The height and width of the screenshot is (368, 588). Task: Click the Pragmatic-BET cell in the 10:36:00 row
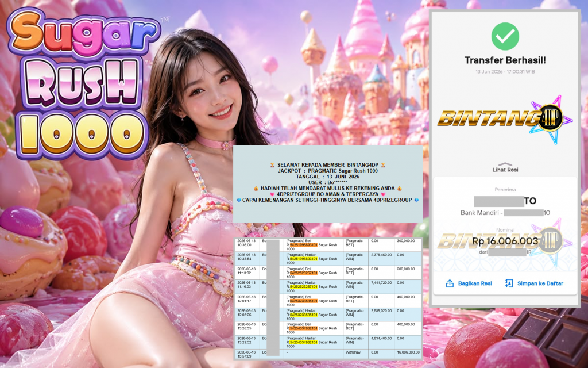(356, 244)
